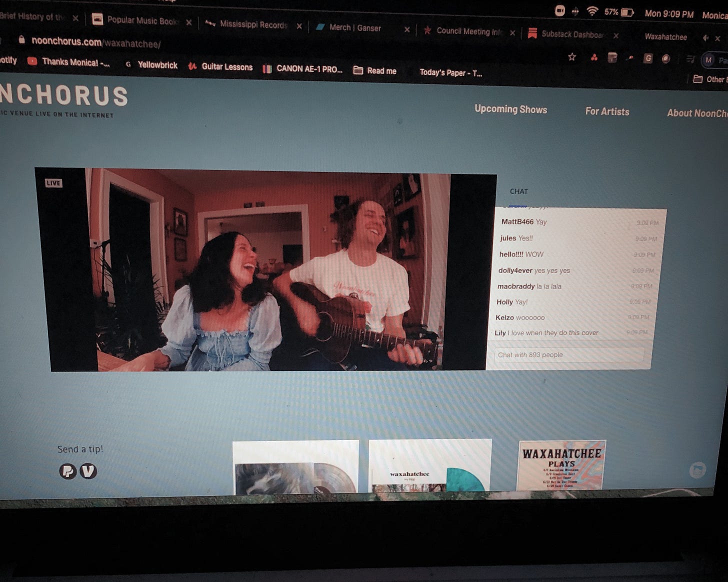Close the Substack Dashboard tab
The width and height of the screenshot is (728, 582).
click(616, 35)
